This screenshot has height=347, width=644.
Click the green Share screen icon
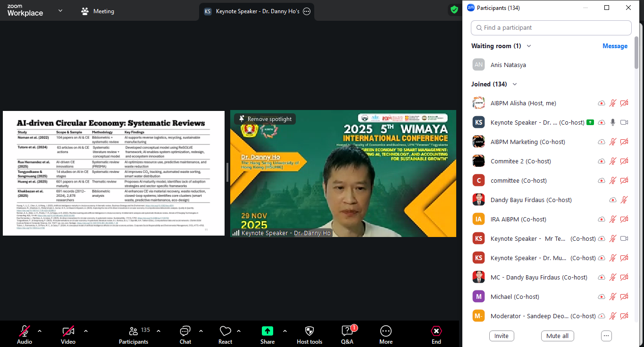(x=268, y=331)
